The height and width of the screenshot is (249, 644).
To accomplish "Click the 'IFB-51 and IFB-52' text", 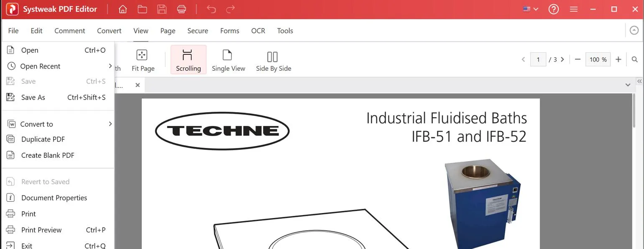I will click(x=469, y=137).
